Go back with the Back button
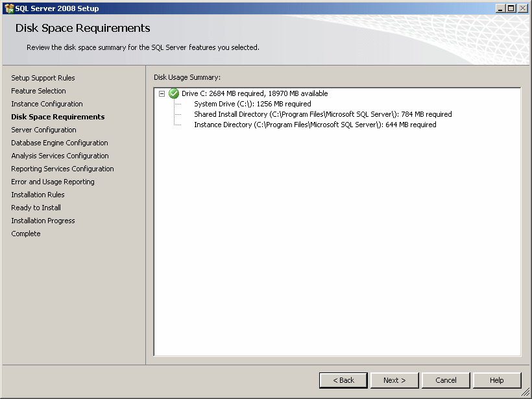Screen dimensions: 532x399 coord(343,380)
